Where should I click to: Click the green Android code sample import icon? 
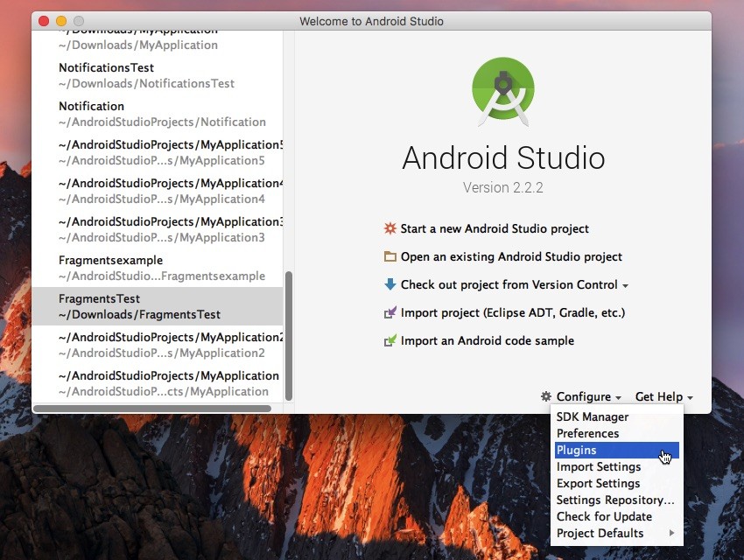click(x=390, y=340)
